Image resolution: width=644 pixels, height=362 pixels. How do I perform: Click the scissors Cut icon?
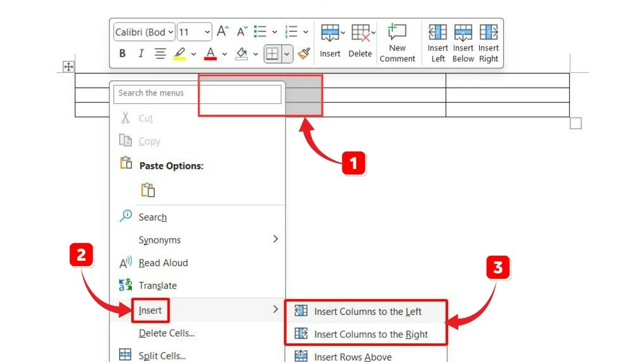(x=125, y=117)
